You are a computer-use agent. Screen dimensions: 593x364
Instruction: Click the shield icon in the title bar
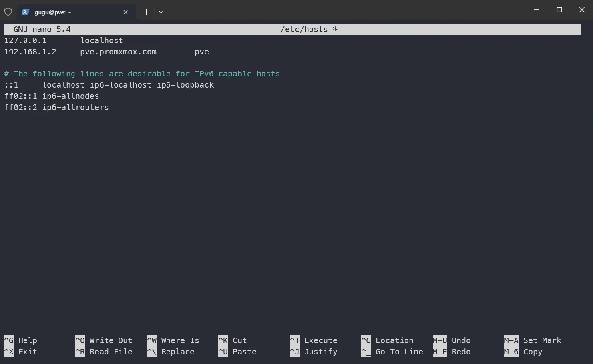tap(8, 12)
